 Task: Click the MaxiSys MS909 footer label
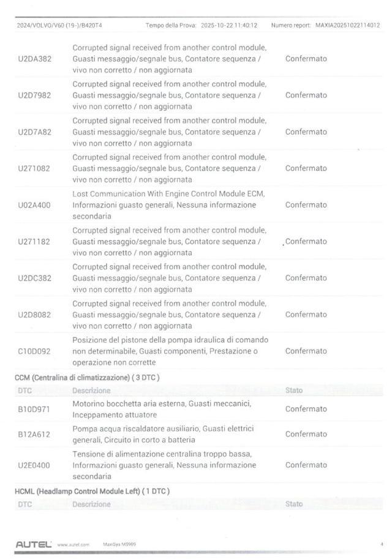point(119,544)
